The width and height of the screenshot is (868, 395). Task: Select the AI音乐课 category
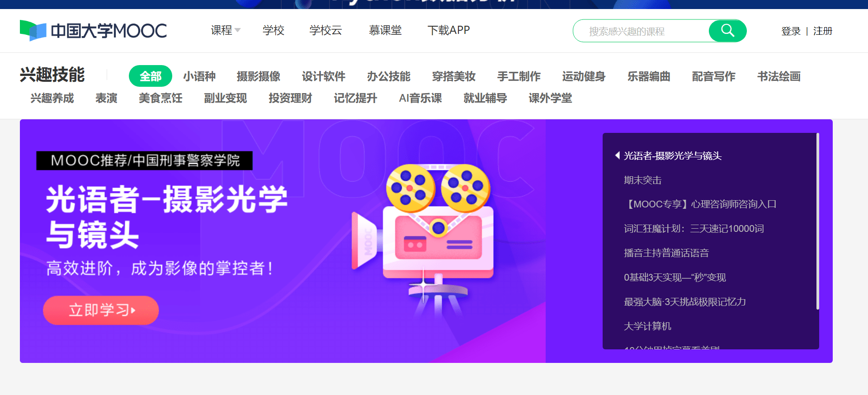tap(420, 98)
